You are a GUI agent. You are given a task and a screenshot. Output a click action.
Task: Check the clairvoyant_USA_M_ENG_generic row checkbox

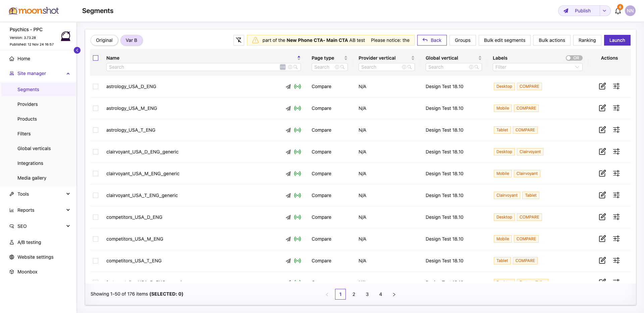click(x=96, y=174)
